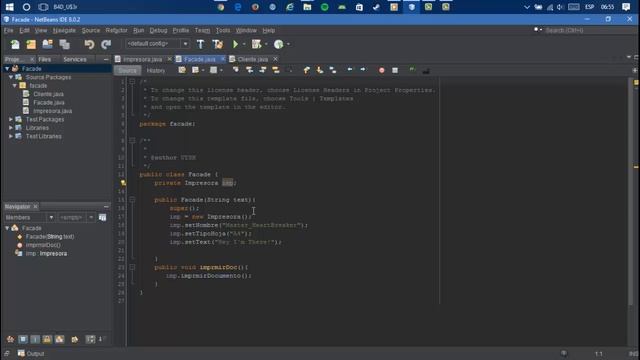Click the Source view button
Image resolution: width=640 pixels, height=360 pixels.
pyautogui.click(x=127, y=71)
